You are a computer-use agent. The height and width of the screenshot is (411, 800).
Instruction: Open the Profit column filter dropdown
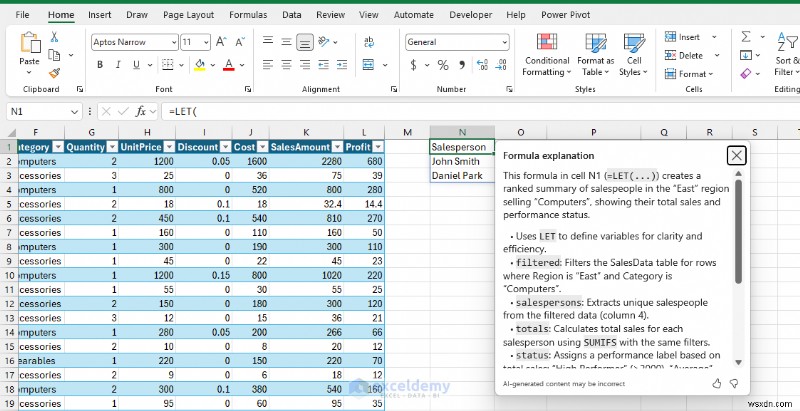point(378,147)
